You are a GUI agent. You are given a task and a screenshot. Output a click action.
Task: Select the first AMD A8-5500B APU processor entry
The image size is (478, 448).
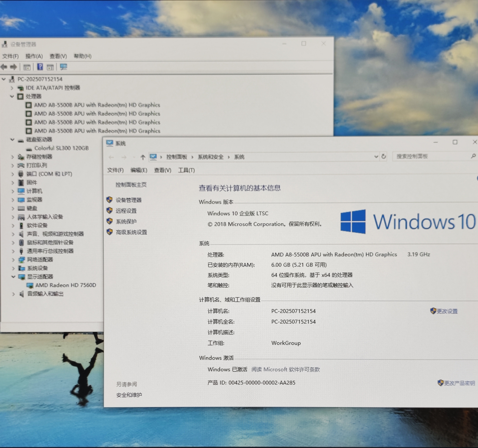click(97, 105)
